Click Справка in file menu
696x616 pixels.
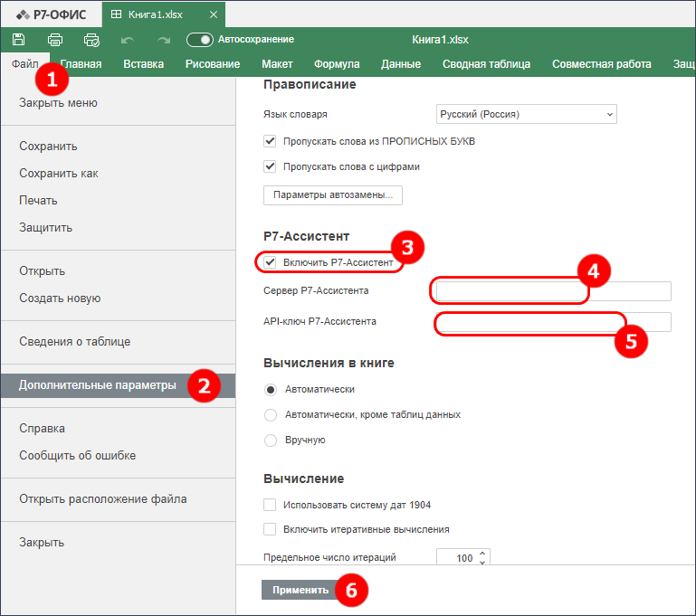click(42, 429)
